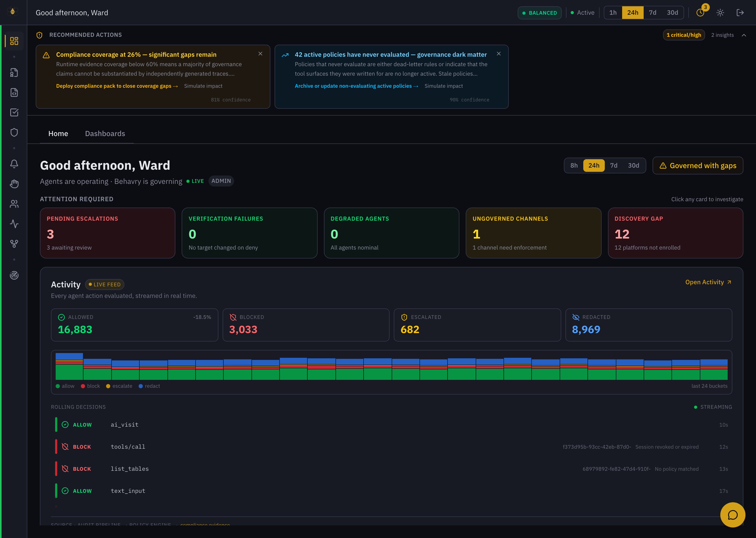Select the ALLOW ai_visit decision row
This screenshot has width=756, height=538.
tap(391, 424)
